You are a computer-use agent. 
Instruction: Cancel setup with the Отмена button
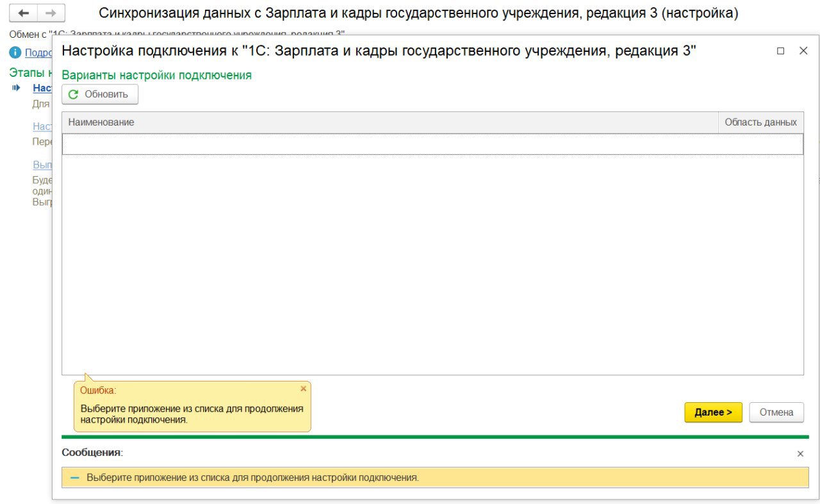(776, 412)
